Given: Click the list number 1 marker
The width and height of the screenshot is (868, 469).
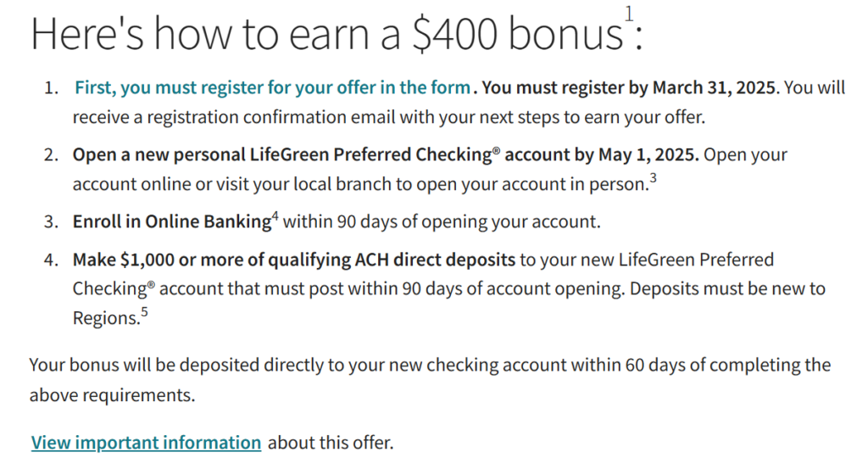Looking at the screenshot, I should (51, 87).
